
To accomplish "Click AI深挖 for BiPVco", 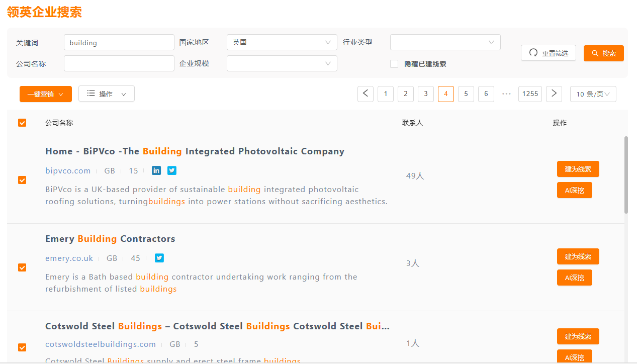I will pyautogui.click(x=575, y=190).
